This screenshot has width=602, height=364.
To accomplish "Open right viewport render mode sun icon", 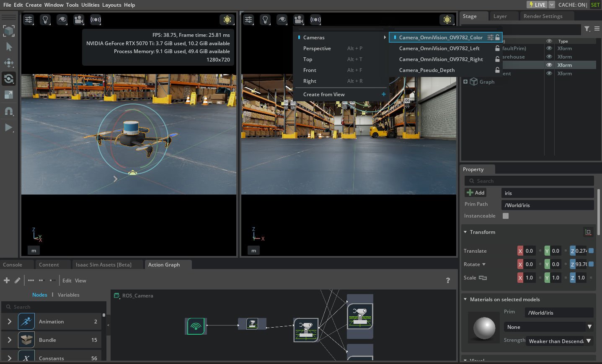I will coord(447,20).
